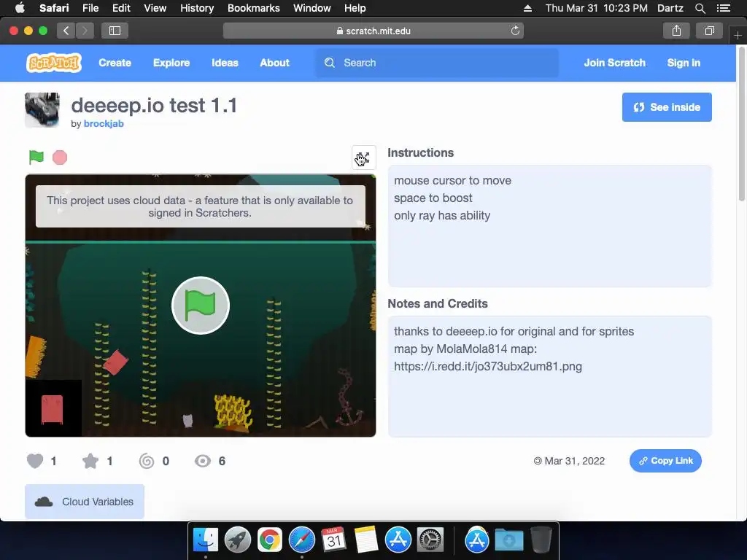This screenshot has height=560, width=747.
Task: Open the About page
Action: tap(274, 63)
